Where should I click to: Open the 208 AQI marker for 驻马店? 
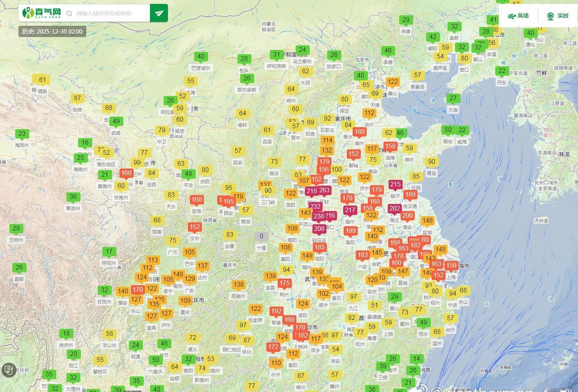point(319,229)
